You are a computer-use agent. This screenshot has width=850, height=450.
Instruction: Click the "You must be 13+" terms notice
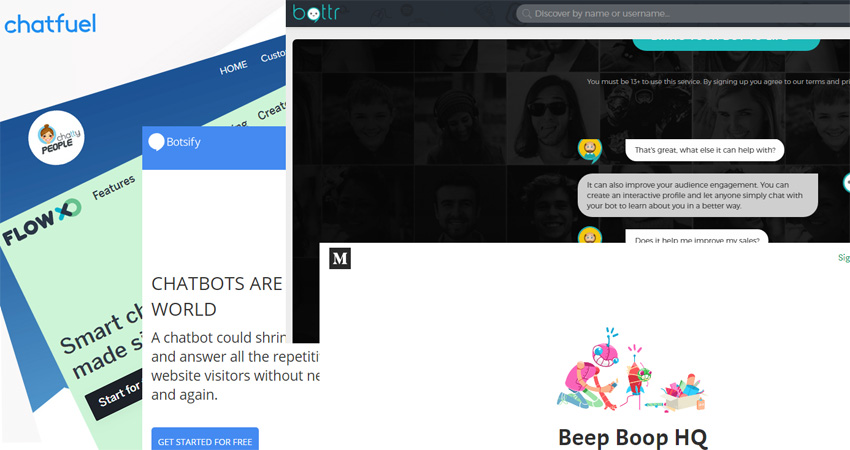(718, 82)
